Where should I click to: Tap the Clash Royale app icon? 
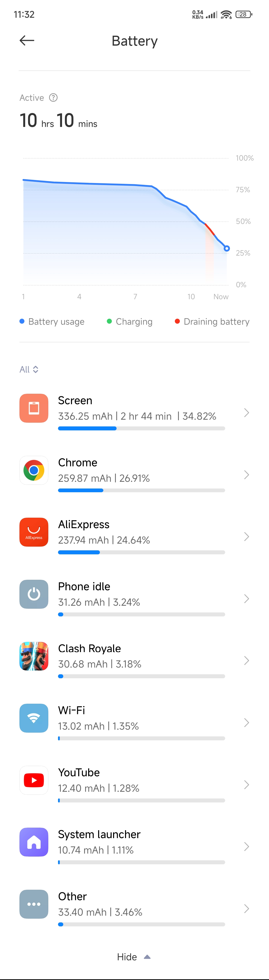tap(34, 656)
